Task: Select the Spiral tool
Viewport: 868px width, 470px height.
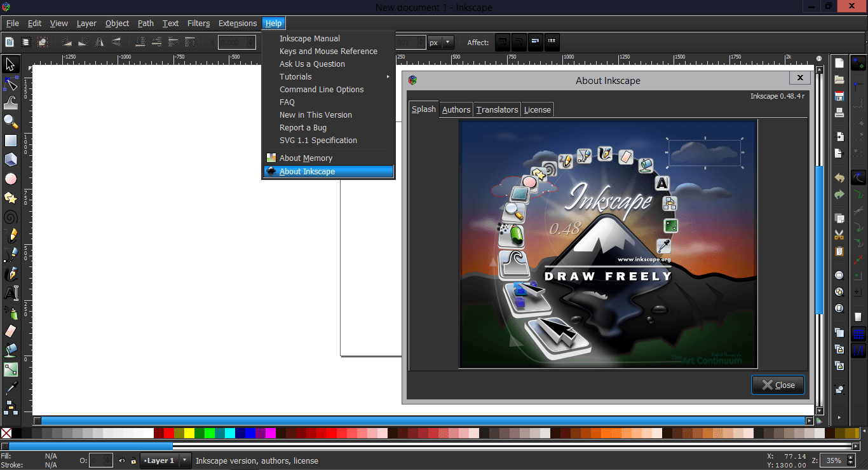Action: pos(10,217)
